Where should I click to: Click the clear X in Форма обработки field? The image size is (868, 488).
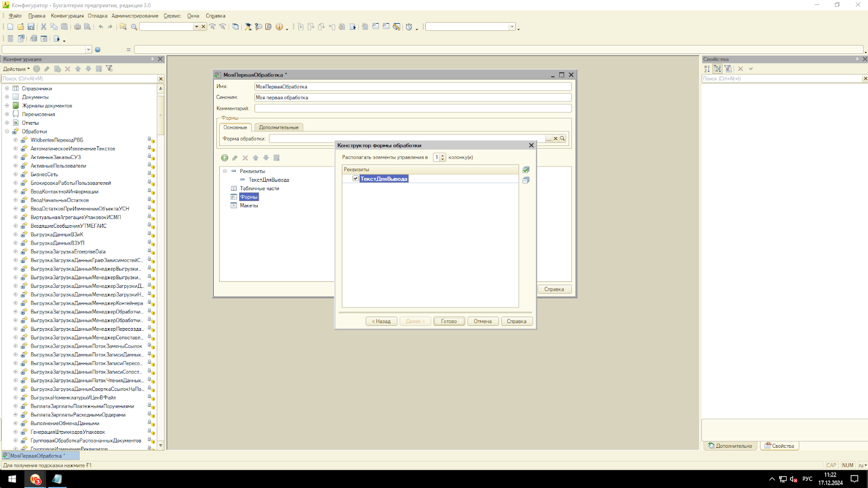556,139
